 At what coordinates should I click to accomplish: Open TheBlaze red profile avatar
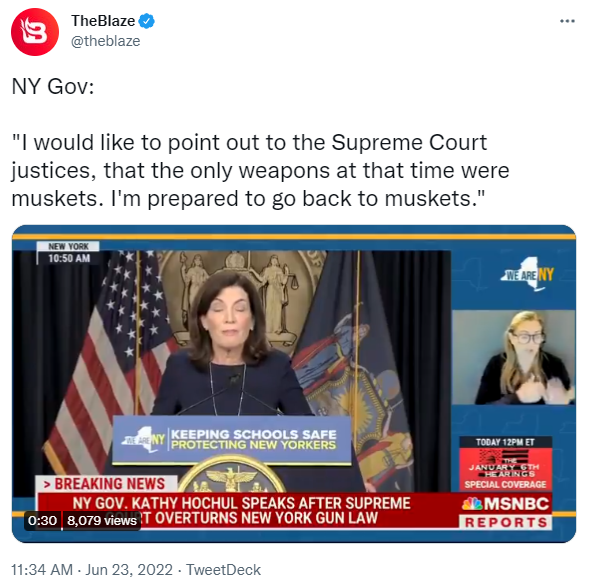click(x=35, y=32)
